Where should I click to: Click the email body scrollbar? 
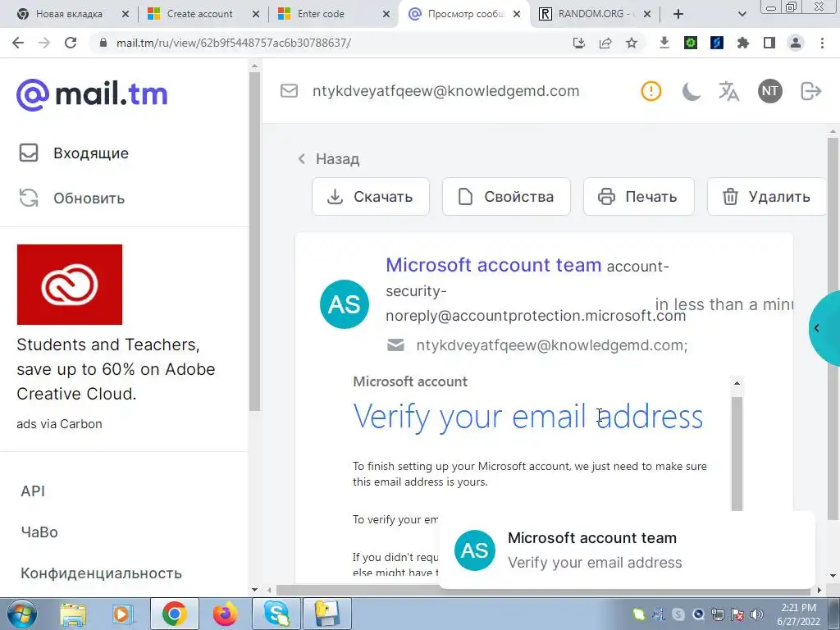click(737, 453)
